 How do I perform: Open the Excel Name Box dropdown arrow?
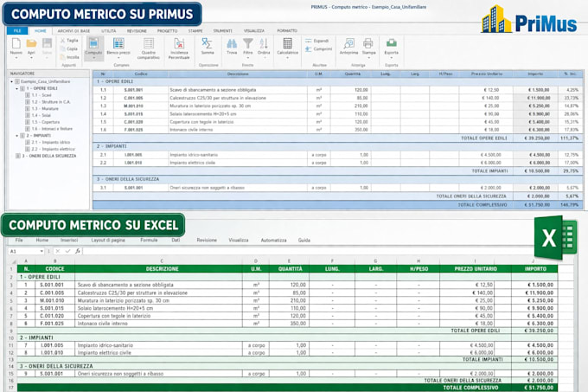click(42, 251)
